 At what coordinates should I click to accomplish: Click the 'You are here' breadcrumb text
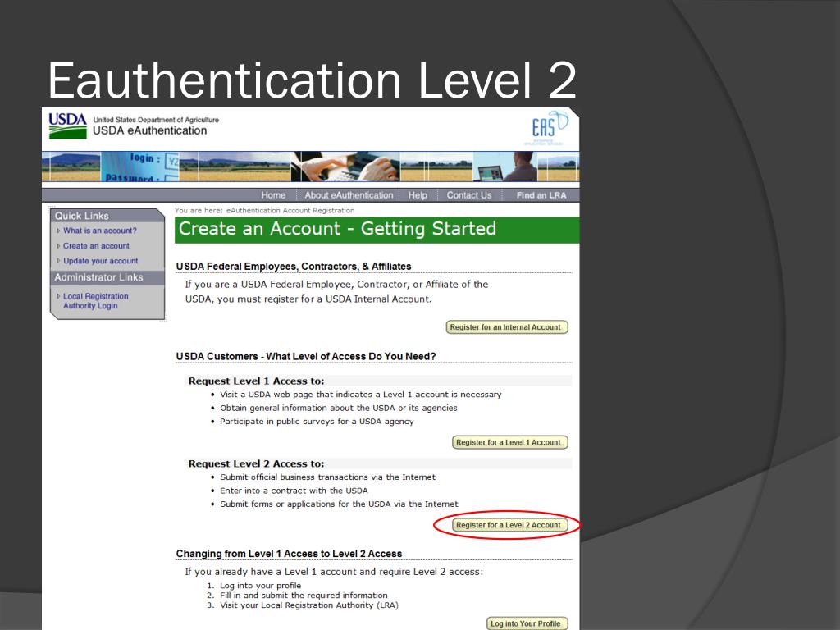point(264,211)
